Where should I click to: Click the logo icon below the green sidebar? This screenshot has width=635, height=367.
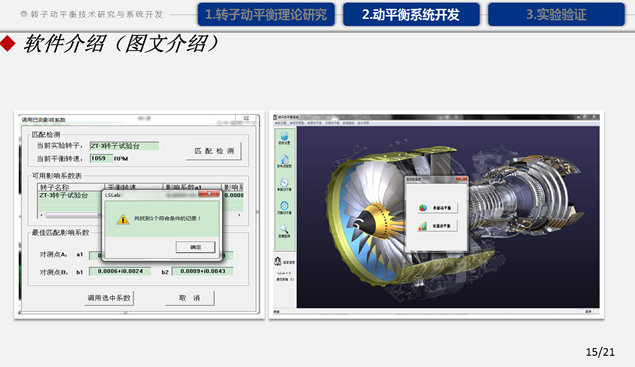pos(278,261)
